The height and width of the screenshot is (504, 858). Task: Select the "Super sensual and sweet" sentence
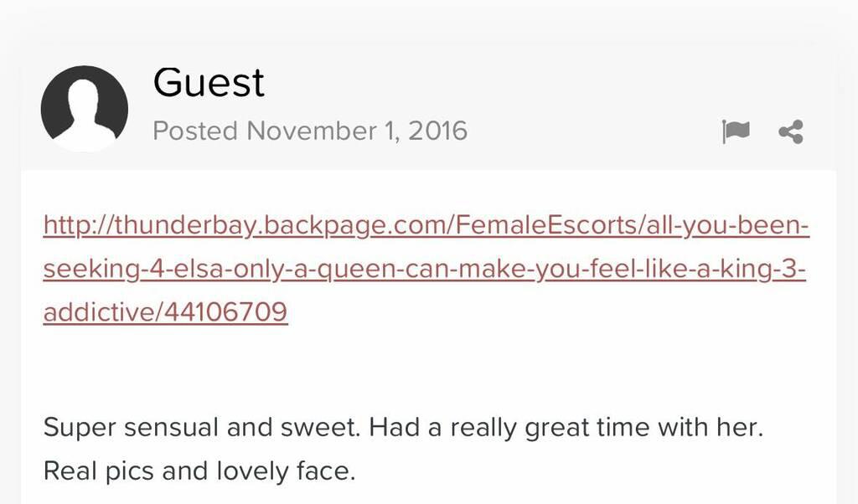coord(202,428)
